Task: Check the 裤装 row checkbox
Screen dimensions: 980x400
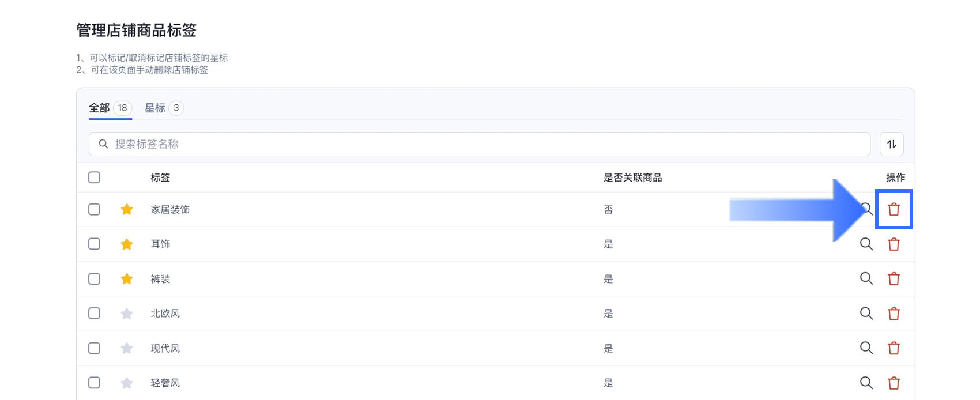Action: tap(94, 279)
